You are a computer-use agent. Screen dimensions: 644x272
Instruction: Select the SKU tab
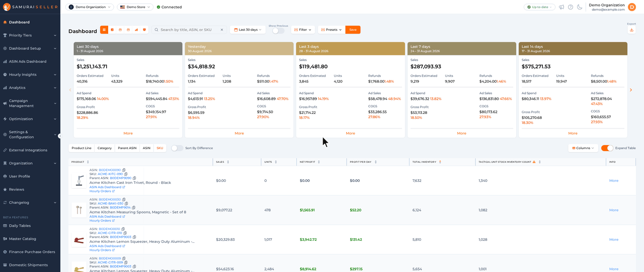(160, 148)
